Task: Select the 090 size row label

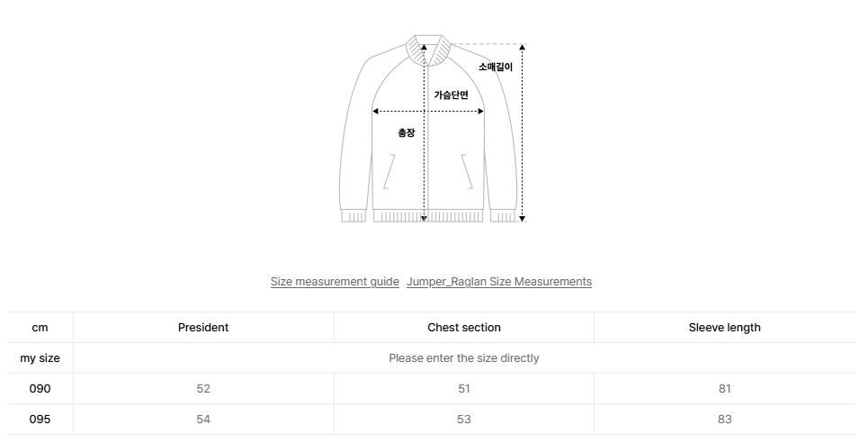Action: (x=40, y=389)
